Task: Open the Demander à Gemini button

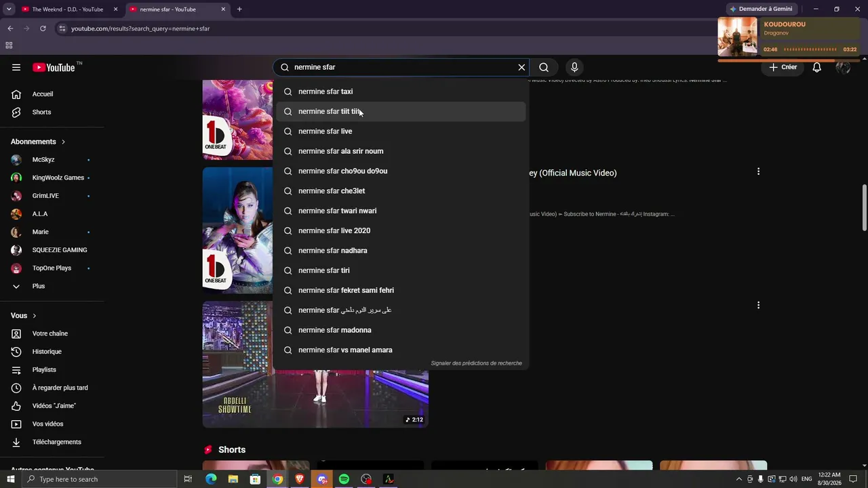Action: (x=761, y=9)
